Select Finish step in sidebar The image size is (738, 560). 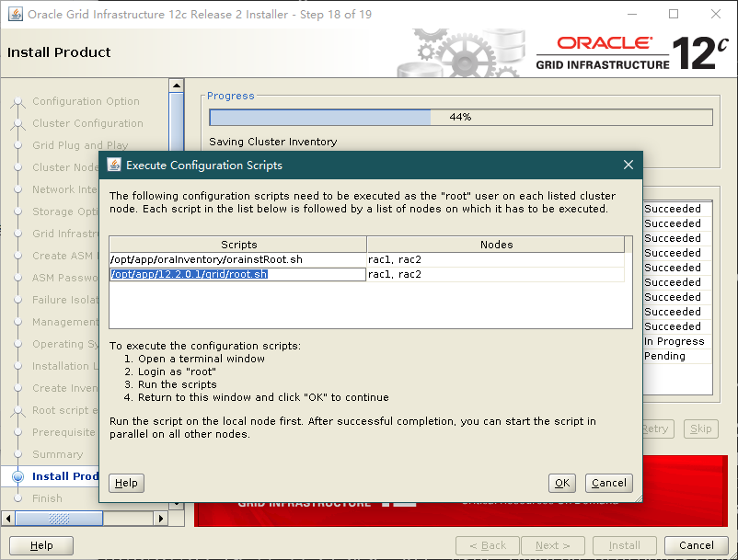pos(47,498)
